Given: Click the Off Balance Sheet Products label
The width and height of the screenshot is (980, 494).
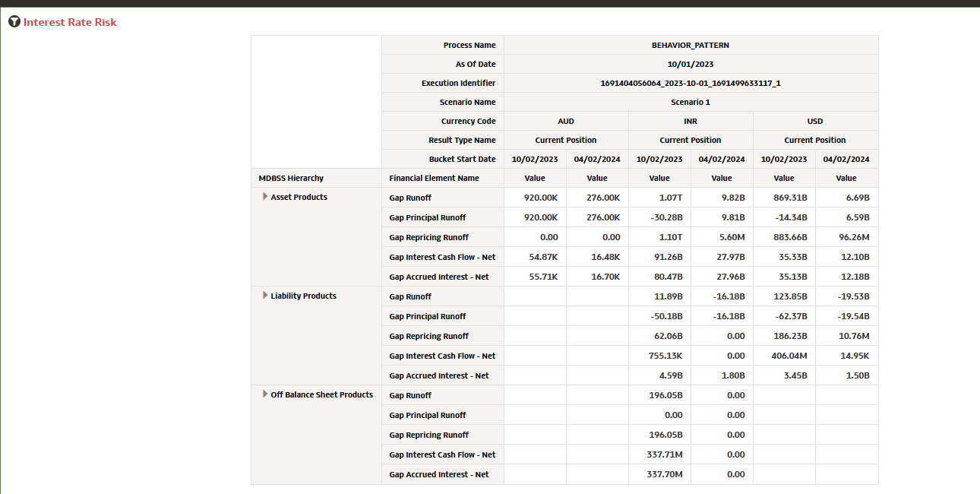Looking at the screenshot, I should click(x=322, y=394).
